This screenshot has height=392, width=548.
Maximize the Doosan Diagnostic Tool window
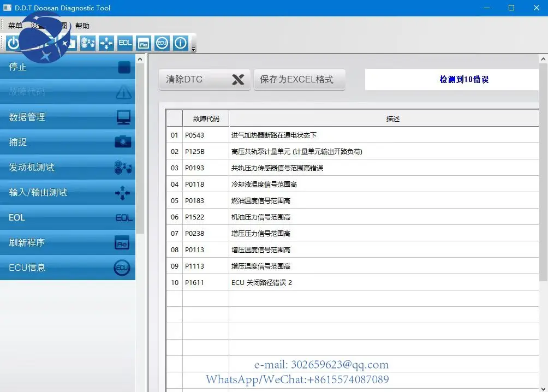tap(511, 8)
